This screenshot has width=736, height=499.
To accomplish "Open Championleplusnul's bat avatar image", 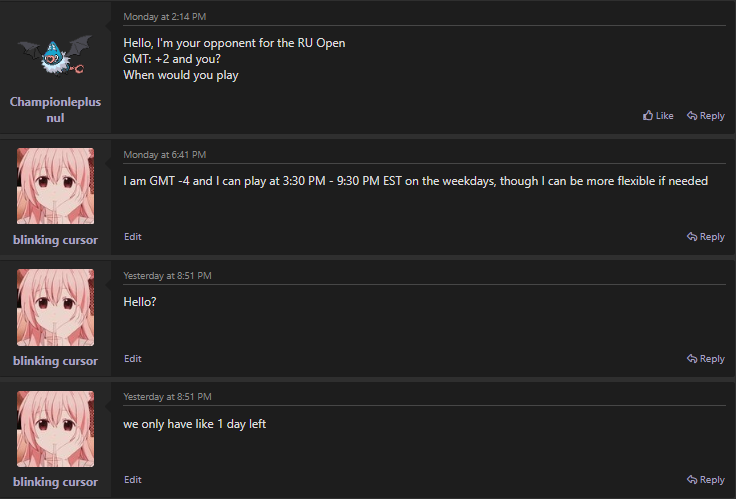I will (x=55, y=59).
